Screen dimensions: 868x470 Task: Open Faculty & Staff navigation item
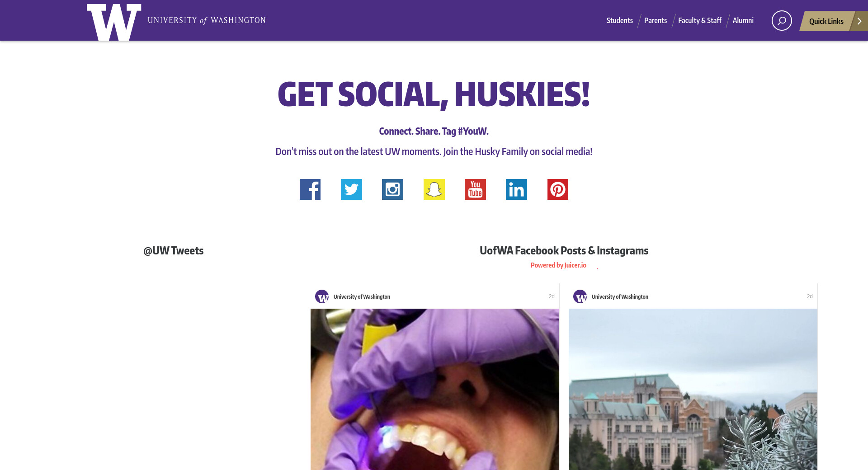(700, 20)
